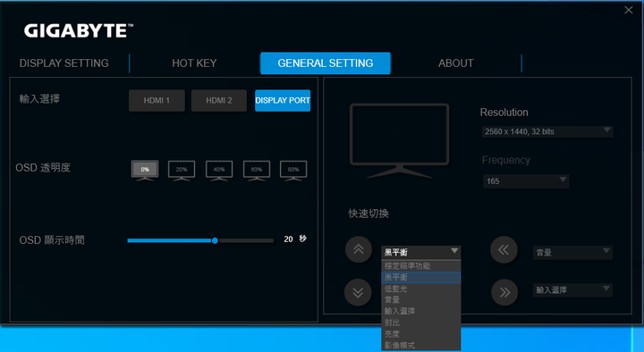Image resolution: width=644 pixels, height=352 pixels.
Task: Choose 穩定瞄準功能 from the dropdown list
Action: click(x=421, y=266)
